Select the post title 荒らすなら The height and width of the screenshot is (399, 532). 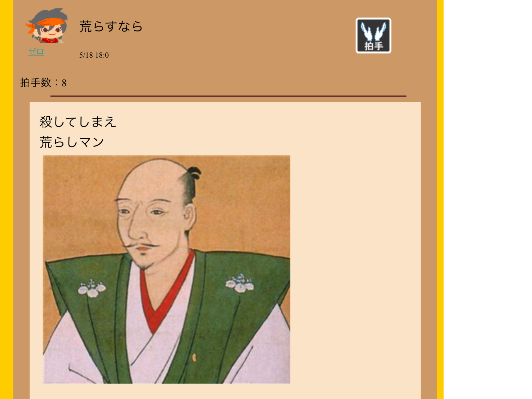111,26
